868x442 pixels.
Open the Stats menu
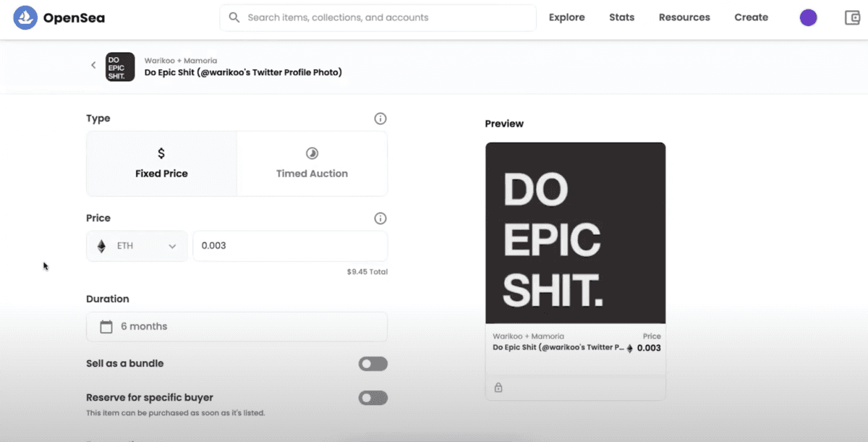621,17
